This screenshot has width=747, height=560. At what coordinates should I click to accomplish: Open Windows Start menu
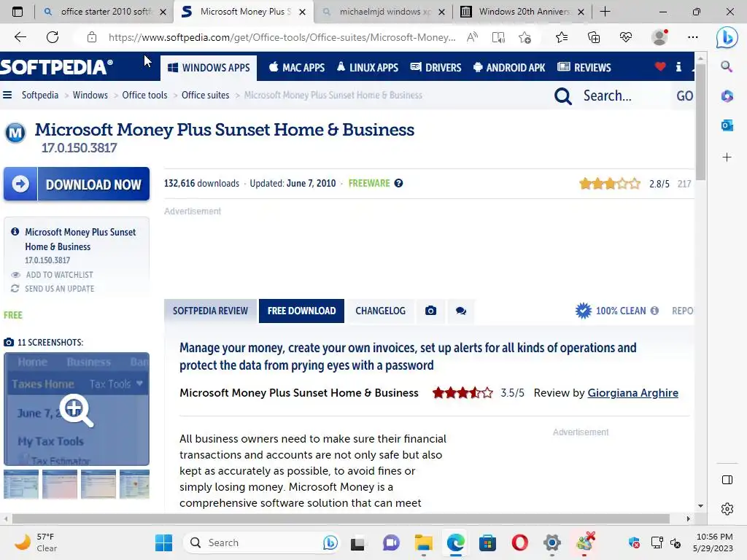tap(164, 542)
